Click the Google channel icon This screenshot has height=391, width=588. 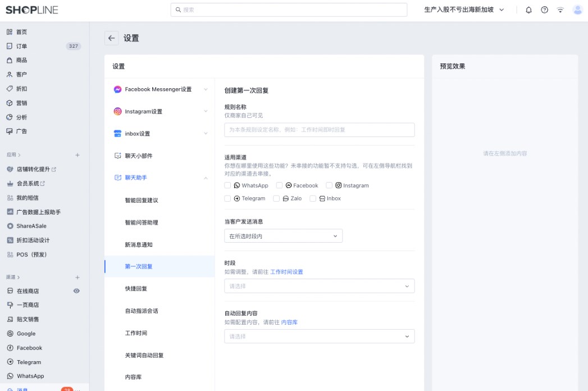10,334
